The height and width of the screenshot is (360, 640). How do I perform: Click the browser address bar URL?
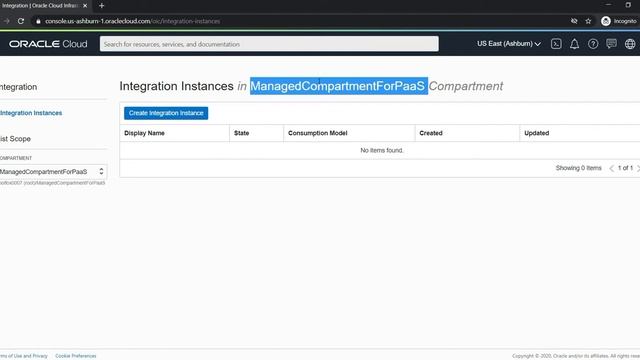point(133,21)
